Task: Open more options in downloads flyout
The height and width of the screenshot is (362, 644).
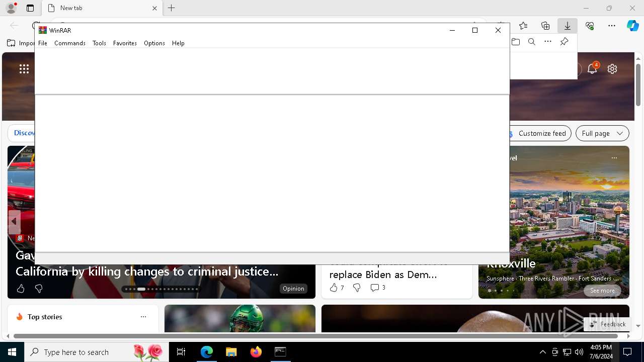Action: coord(548,42)
